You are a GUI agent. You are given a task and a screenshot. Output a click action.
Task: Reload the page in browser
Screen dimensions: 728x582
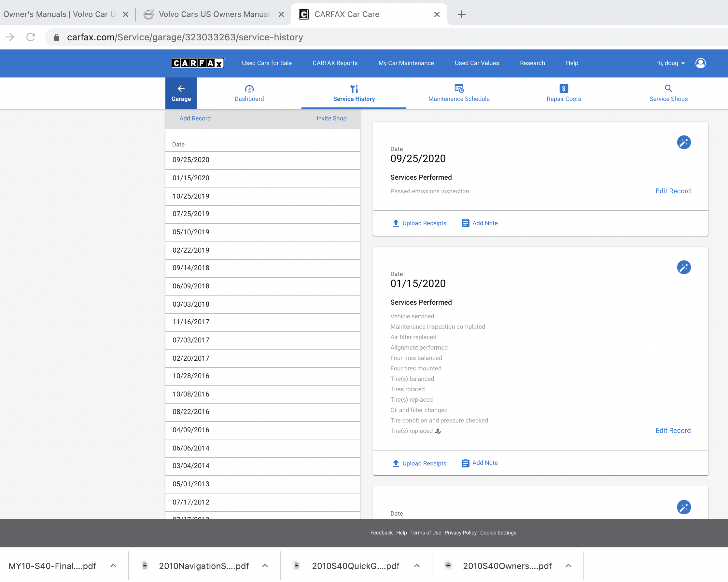(x=31, y=37)
